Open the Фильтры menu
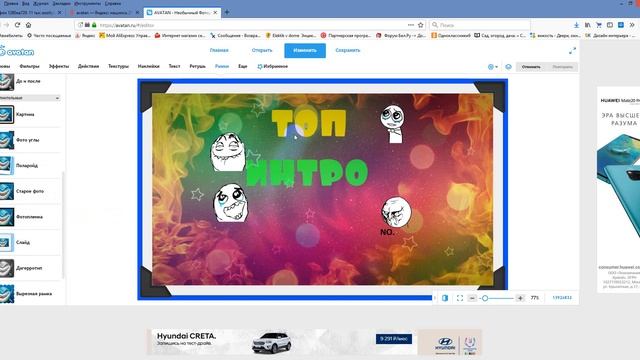Screen dimensions: 640x360 click(29, 66)
